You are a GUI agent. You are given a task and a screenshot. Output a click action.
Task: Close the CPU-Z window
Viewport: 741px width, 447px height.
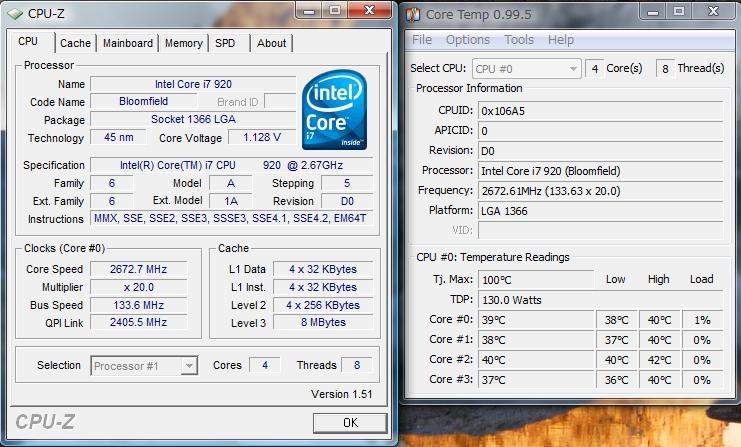point(370,10)
